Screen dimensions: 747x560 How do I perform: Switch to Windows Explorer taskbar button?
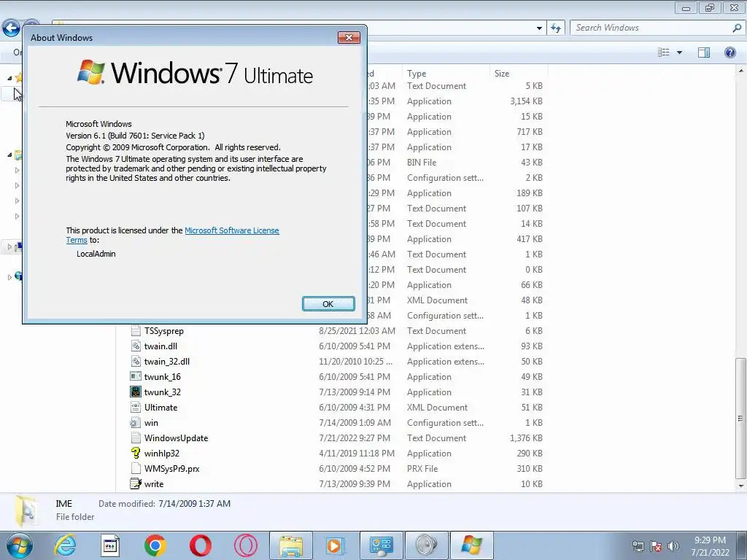[x=291, y=545]
